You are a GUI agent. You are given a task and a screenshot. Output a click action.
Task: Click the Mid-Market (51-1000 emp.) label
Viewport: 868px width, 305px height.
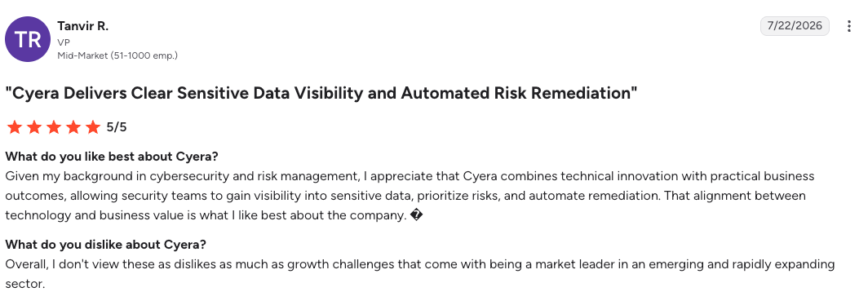click(117, 55)
